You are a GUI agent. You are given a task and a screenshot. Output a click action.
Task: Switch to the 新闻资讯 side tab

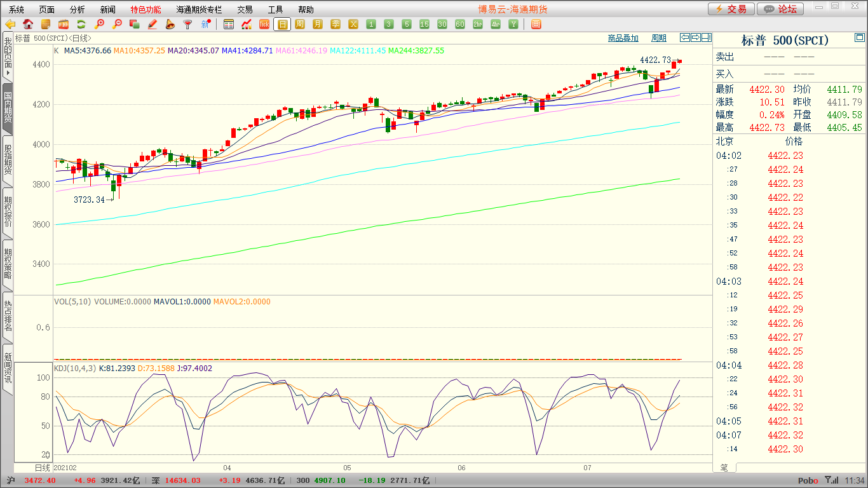click(x=8, y=368)
